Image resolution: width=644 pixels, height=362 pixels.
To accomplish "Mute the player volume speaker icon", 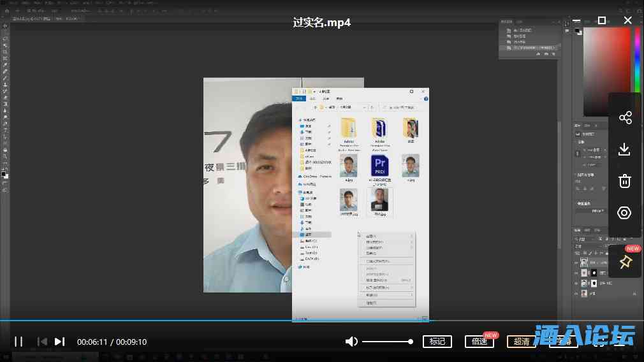I will click(x=351, y=342).
